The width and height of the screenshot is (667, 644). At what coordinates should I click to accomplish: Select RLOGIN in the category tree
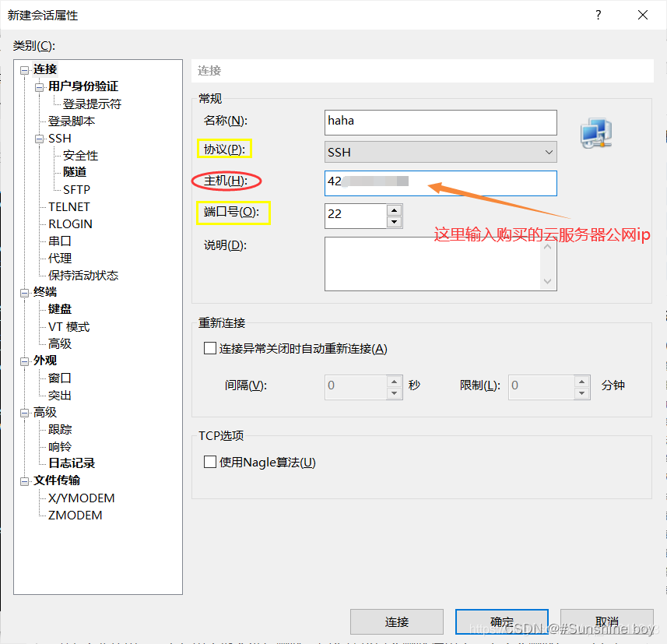[70, 224]
